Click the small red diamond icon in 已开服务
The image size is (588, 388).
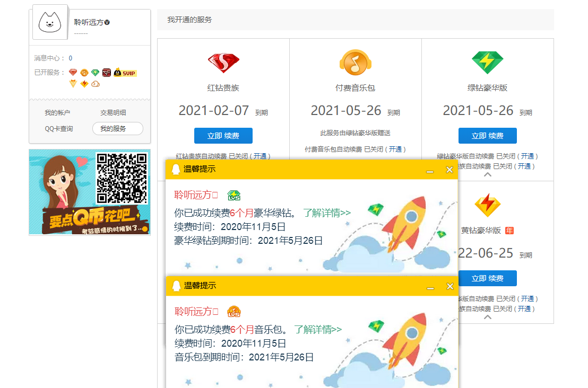pyautogui.click(x=73, y=72)
